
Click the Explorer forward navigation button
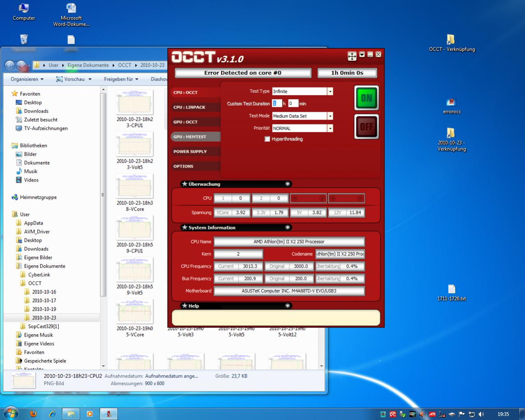tap(21, 65)
